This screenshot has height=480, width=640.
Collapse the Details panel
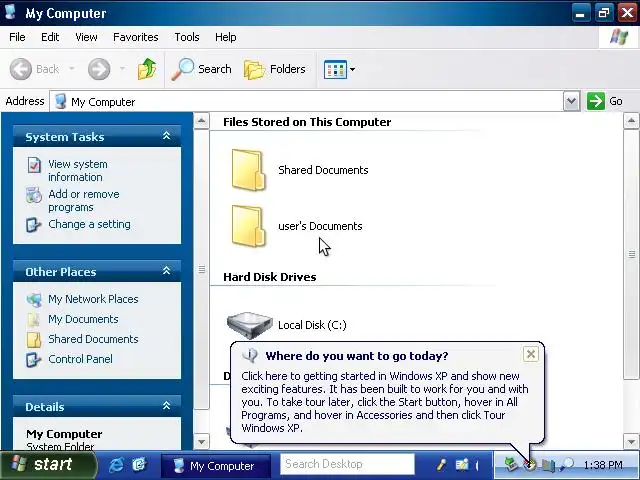(166, 406)
